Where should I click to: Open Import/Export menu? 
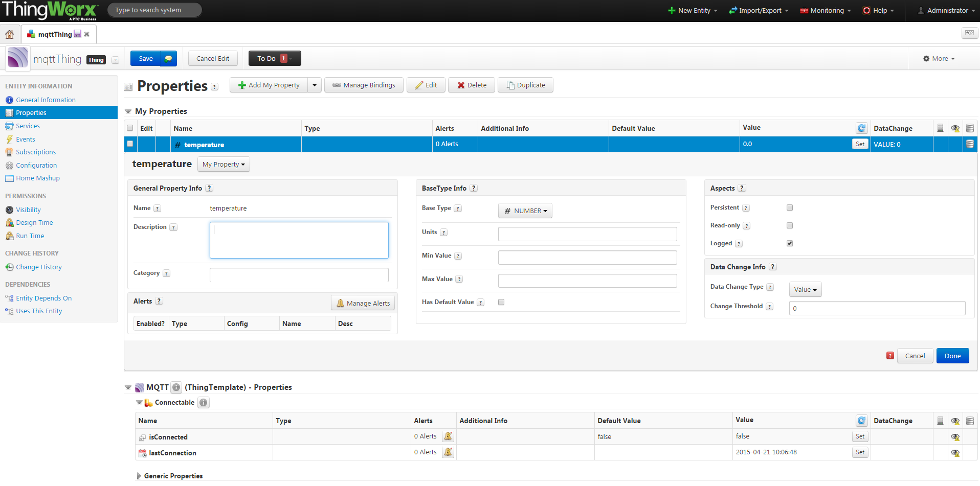(759, 10)
